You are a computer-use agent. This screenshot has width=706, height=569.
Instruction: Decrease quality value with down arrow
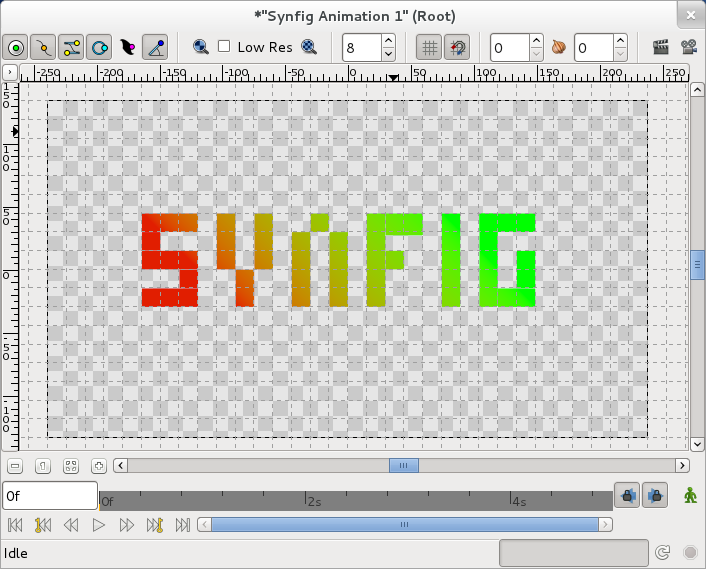[388, 54]
